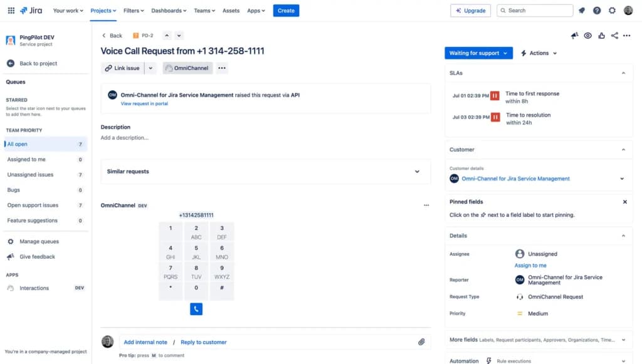
Task: Open the Actions dropdown
Action: (x=539, y=53)
